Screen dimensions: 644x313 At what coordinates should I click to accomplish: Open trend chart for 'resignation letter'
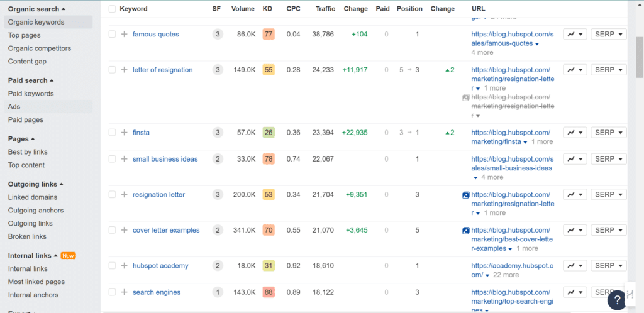click(x=575, y=195)
